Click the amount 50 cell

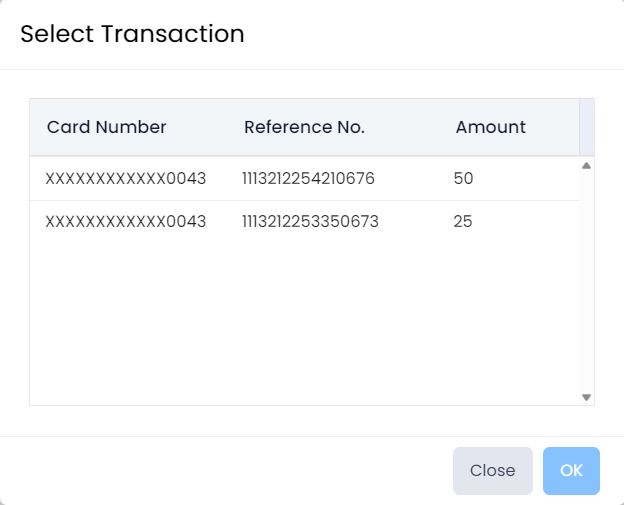pos(463,179)
